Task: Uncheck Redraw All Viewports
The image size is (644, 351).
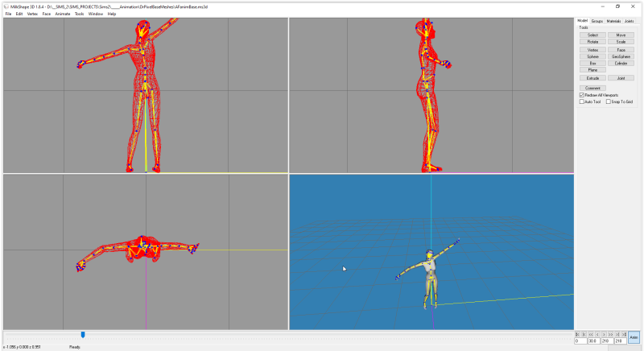Action: click(582, 95)
